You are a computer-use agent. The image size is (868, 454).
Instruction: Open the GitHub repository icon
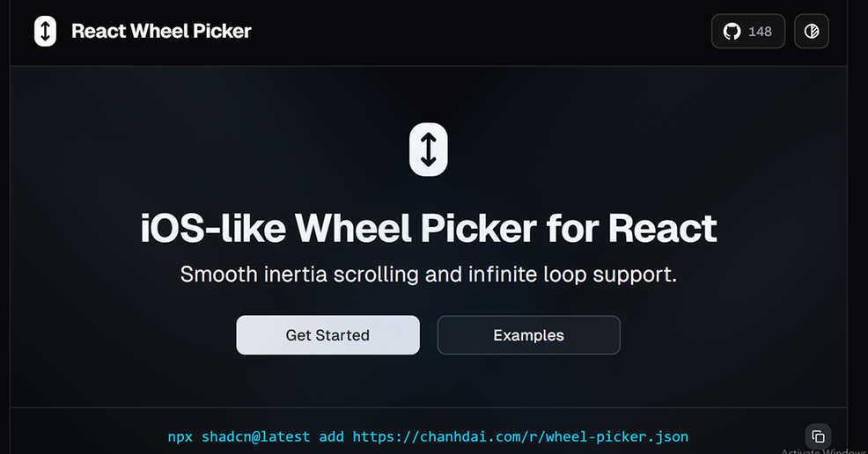point(732,32)
